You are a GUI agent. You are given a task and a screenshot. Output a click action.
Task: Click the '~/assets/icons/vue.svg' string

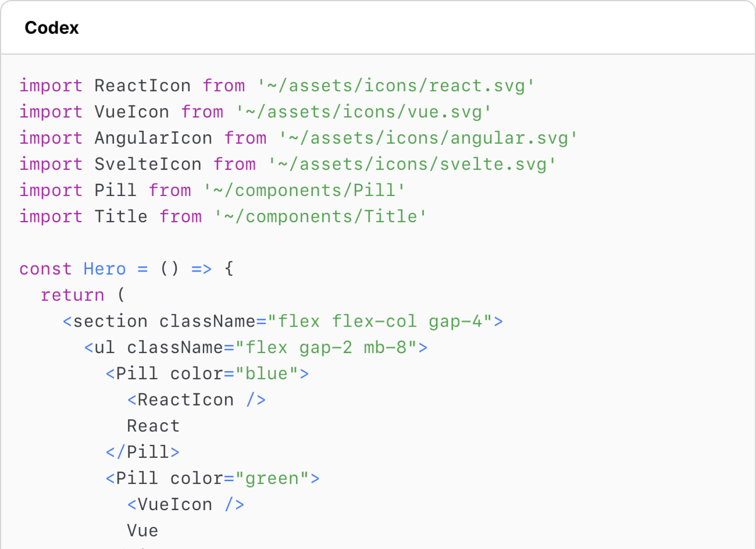(x=363, y=112)
